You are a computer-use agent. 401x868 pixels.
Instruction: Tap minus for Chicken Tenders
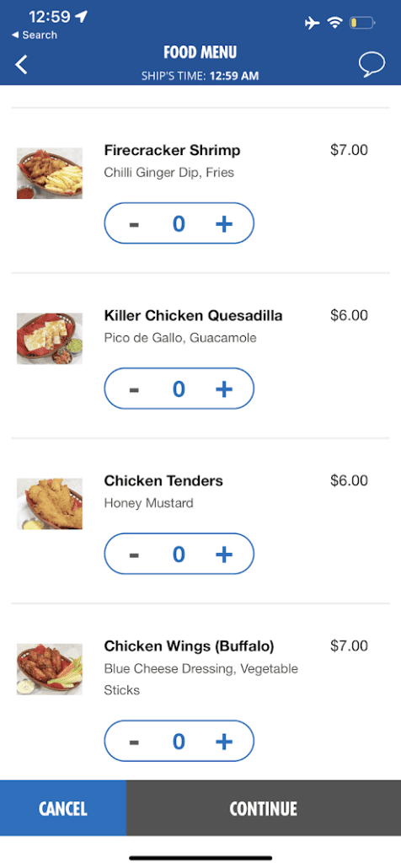(134, 555)
